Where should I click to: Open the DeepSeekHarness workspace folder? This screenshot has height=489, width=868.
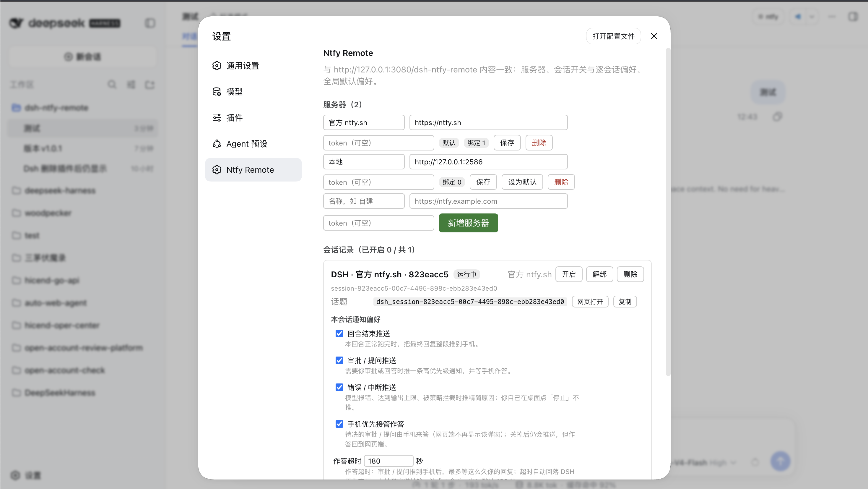tap(82, 393)
